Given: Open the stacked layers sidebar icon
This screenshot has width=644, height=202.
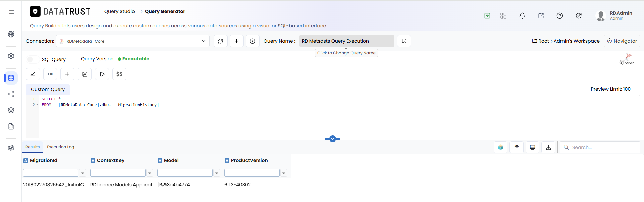Looking at the screenshot, I should [x=11, y=110].
